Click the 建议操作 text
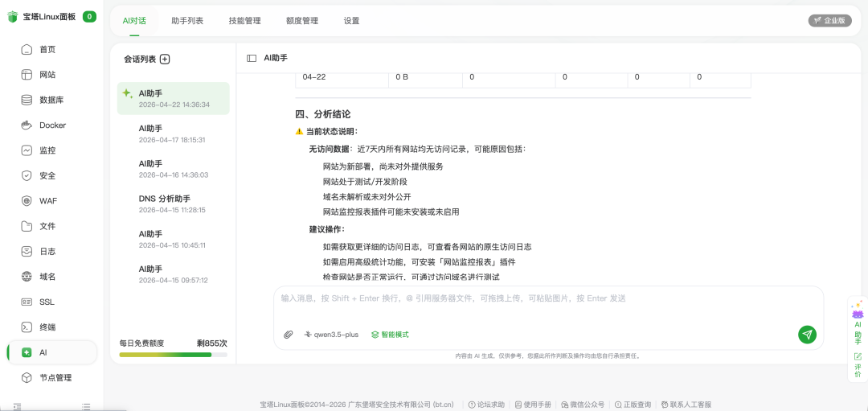868x411 pixels. pyautogui.click(x=327, y=228)
